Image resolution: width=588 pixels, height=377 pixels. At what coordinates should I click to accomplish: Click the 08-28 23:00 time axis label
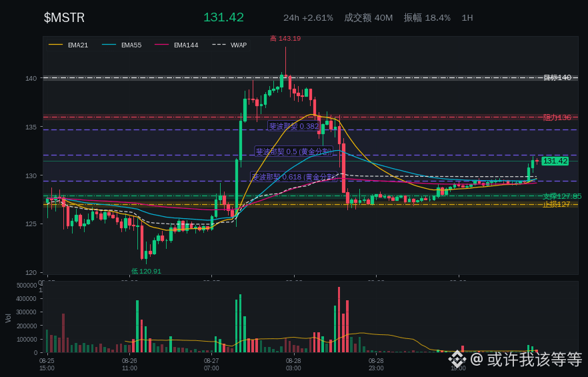(x=376, y=364)
